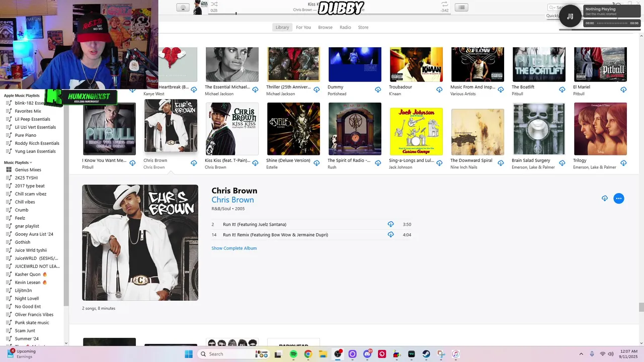Screen dimensions: 644x362
Task: Open the Radio tab
Action: coord(345,27)
